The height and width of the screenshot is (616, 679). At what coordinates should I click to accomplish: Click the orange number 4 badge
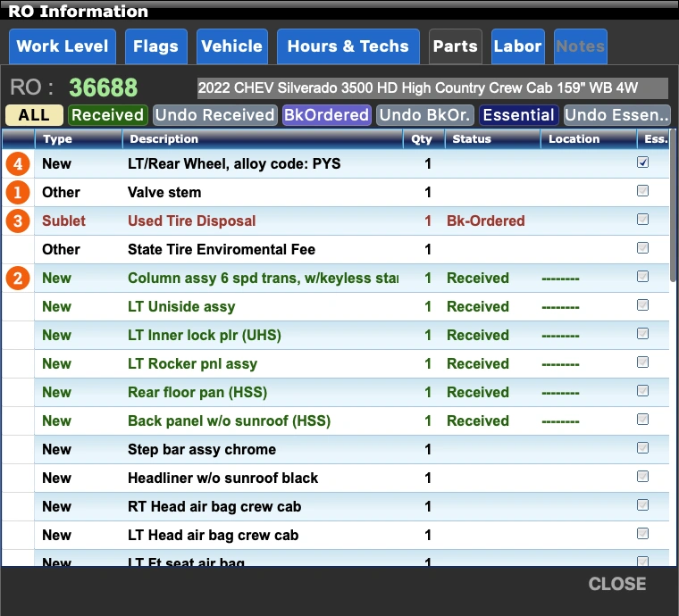(x=18, y=164)
